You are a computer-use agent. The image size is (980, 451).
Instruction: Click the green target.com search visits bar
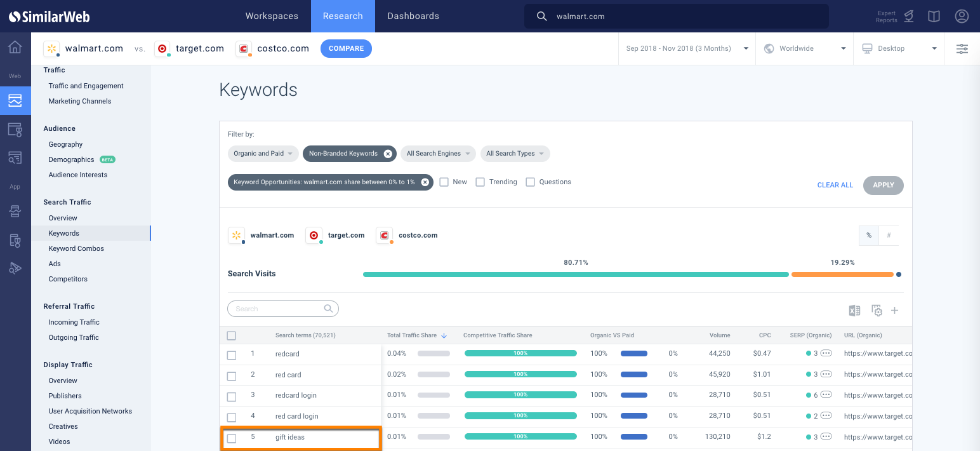tap(576, 274)
